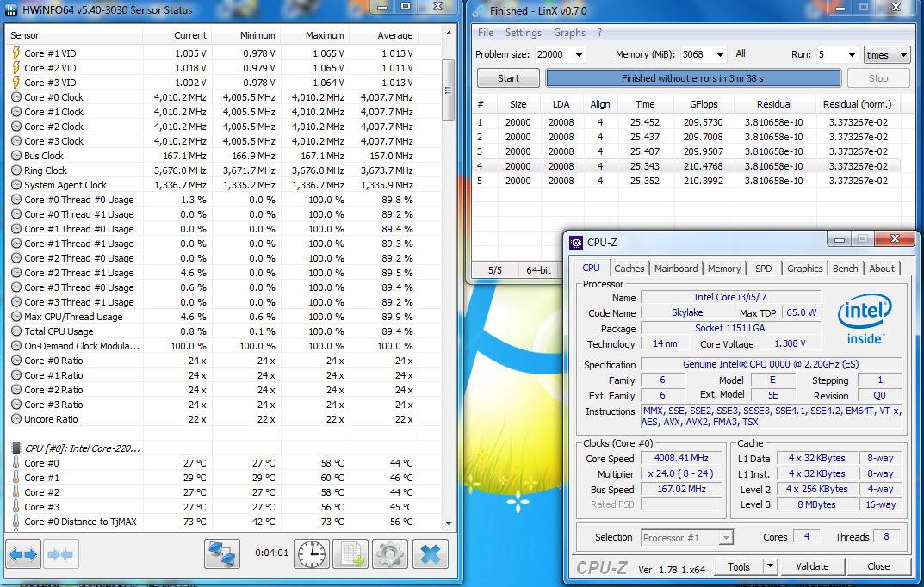Switch to the Caches tab in CPU-Z
This screenshot has width=924, height=587.
pos(629,269)
